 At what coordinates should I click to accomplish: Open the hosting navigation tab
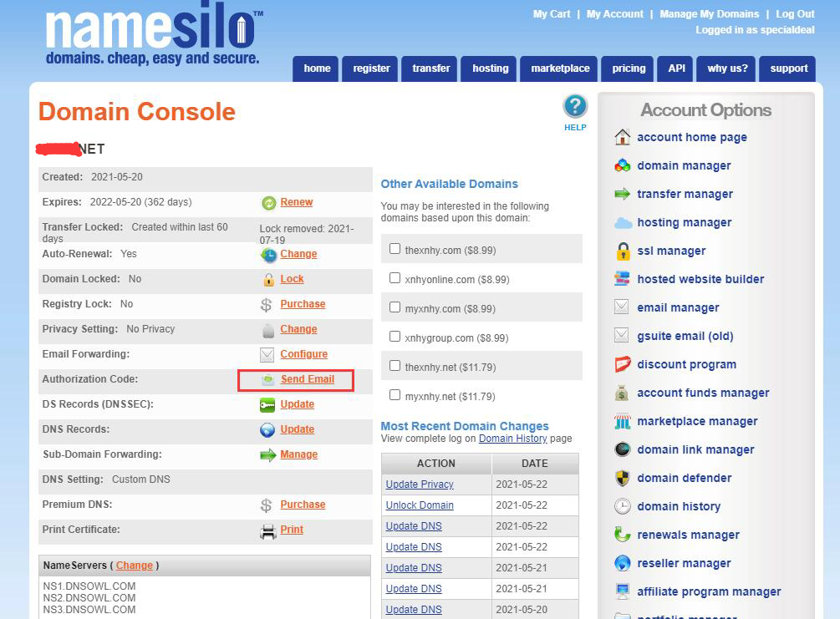489,68
